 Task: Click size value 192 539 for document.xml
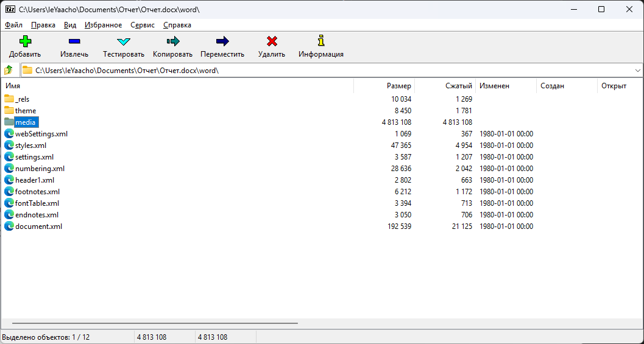(x=399, y=226)
